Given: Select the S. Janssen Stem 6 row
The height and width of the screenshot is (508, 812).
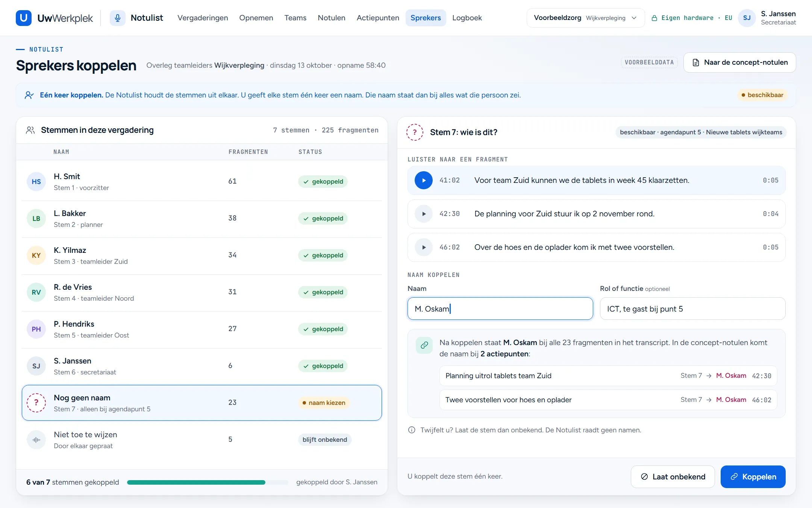Looking at the screenshot, I should click(x=202, y=366).
